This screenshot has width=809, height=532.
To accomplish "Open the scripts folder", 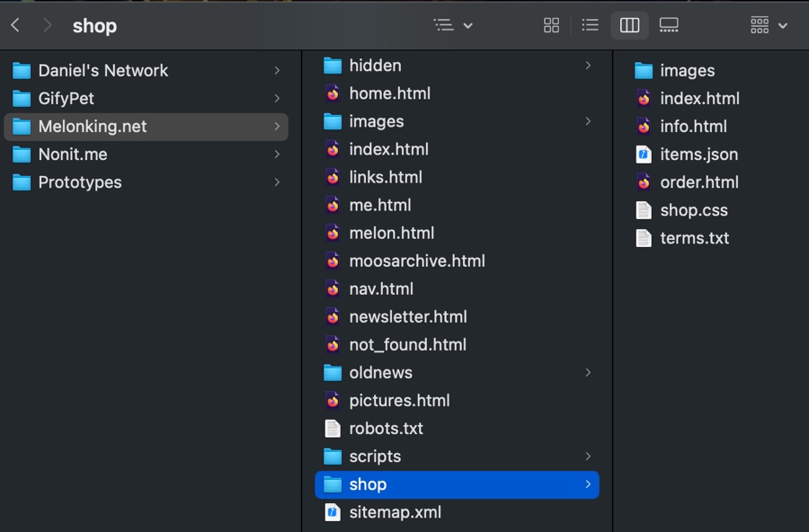I will [x=375, y=457].
